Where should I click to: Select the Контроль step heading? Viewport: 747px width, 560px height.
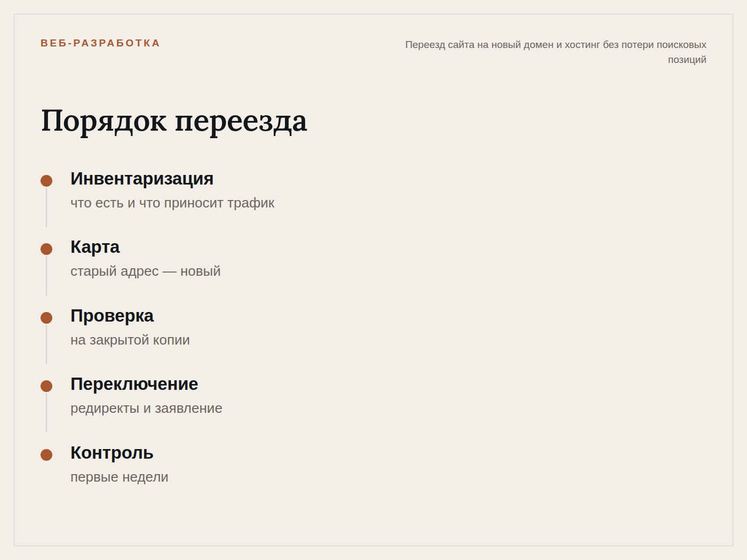(112, 453)
